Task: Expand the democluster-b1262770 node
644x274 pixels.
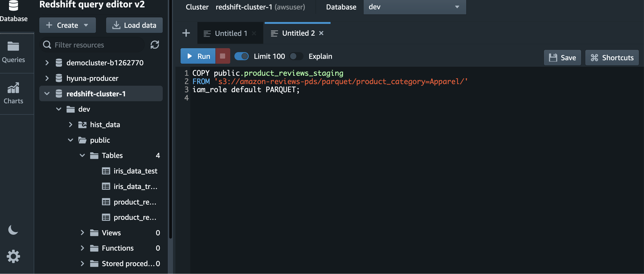Action: [47, 63]
